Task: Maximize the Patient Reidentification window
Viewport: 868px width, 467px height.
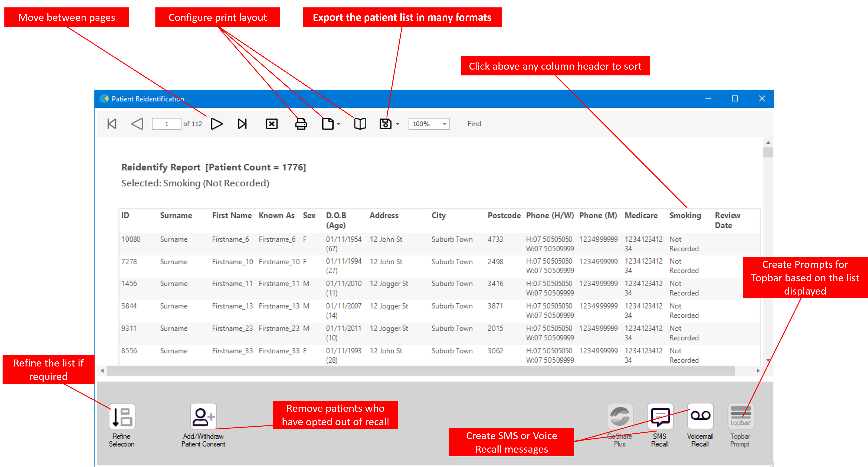Action: (x=735, y=99)
